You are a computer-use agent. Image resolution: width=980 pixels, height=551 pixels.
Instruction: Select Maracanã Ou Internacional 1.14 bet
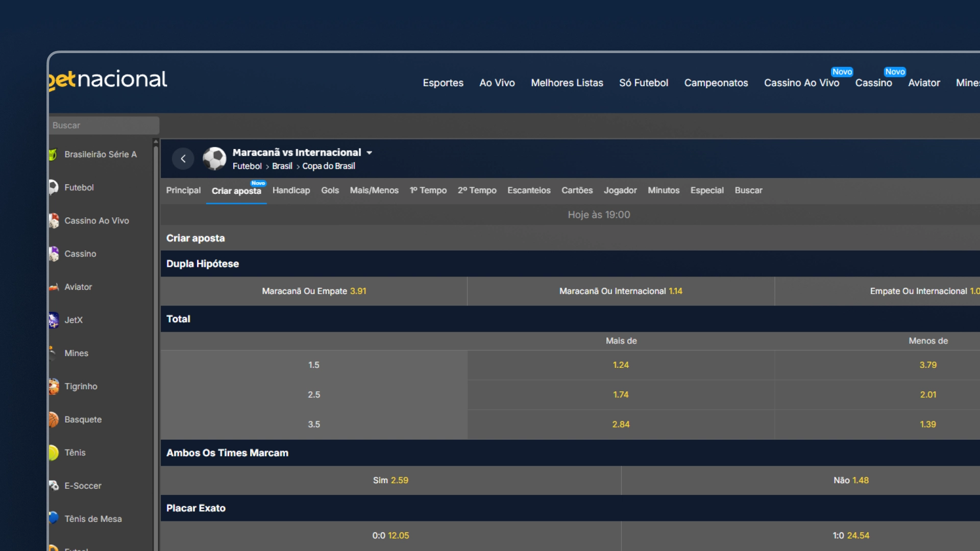[621, 291]
